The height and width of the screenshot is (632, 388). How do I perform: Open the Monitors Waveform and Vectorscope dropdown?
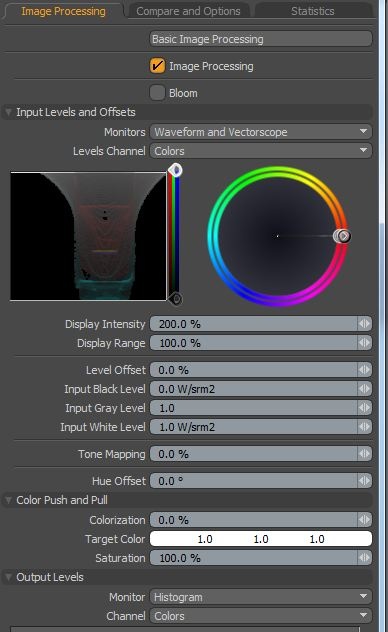tap(261, 132)
